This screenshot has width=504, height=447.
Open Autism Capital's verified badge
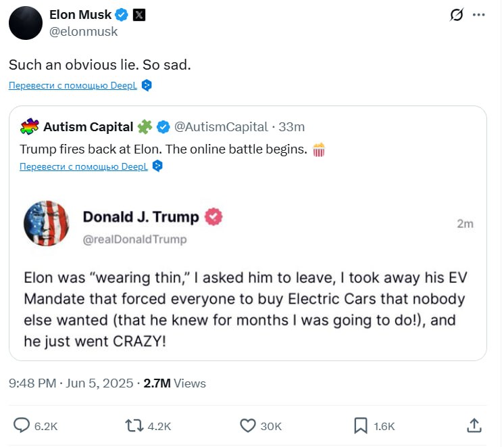click(163, 126)
